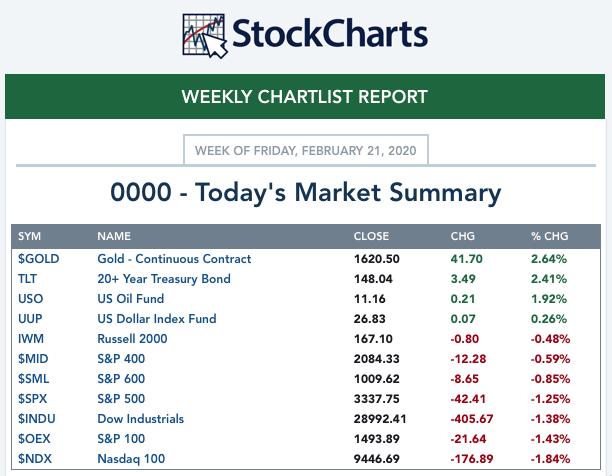Image resolution: width=612 pixels, height=476 pixels.
Task: Sort table by % CHG column header
Action: [549, 237]
